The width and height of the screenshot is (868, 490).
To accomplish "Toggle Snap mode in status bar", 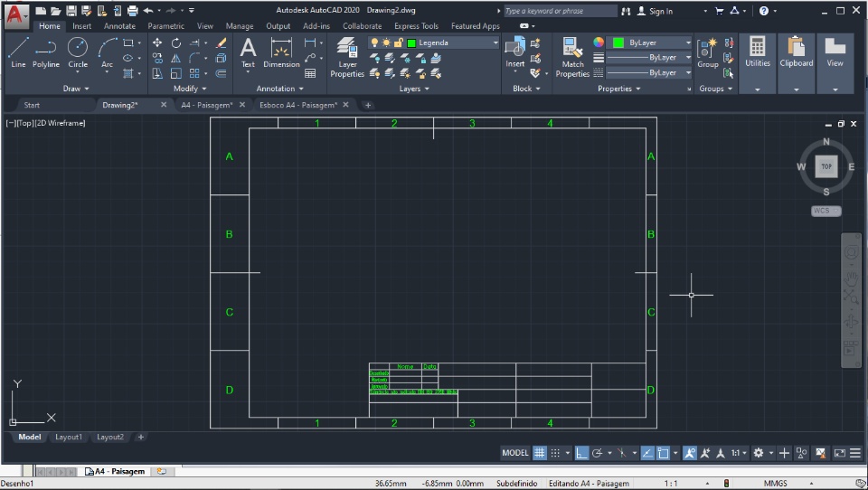I will point(555,453).
